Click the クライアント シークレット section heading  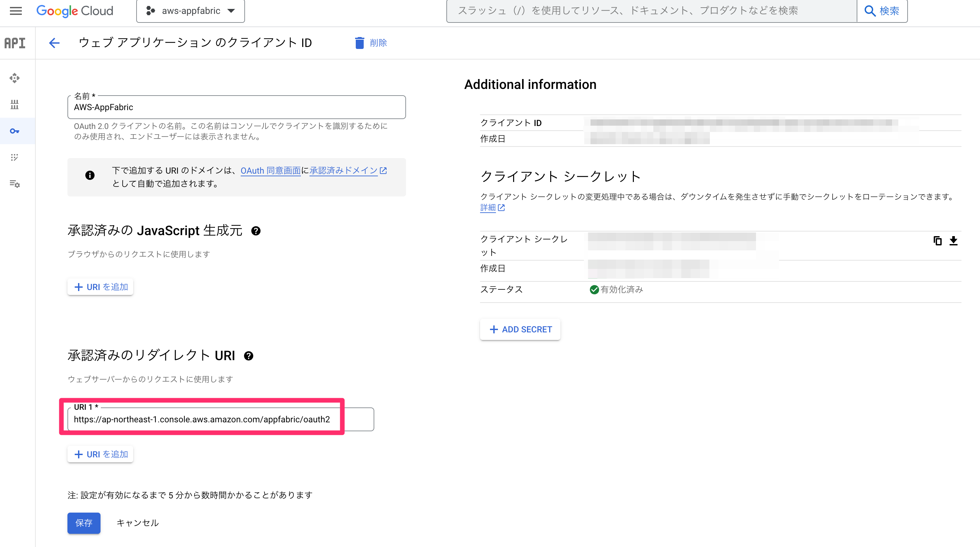coord(561,176)
